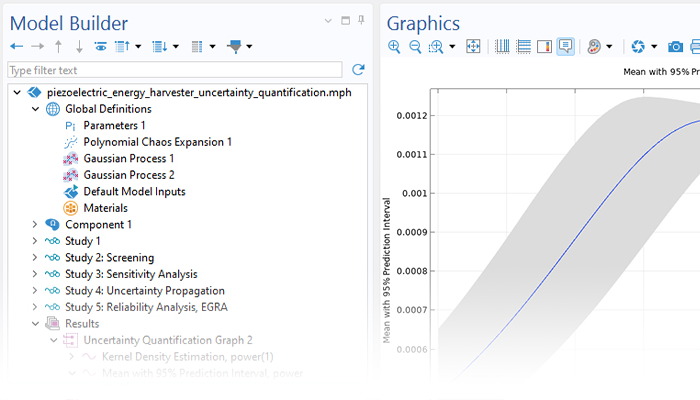Screen dimensions: 700x400
Task: Expand Study 5: Reliability Analysis, EGRA node
Action: (x=35, y=307)
